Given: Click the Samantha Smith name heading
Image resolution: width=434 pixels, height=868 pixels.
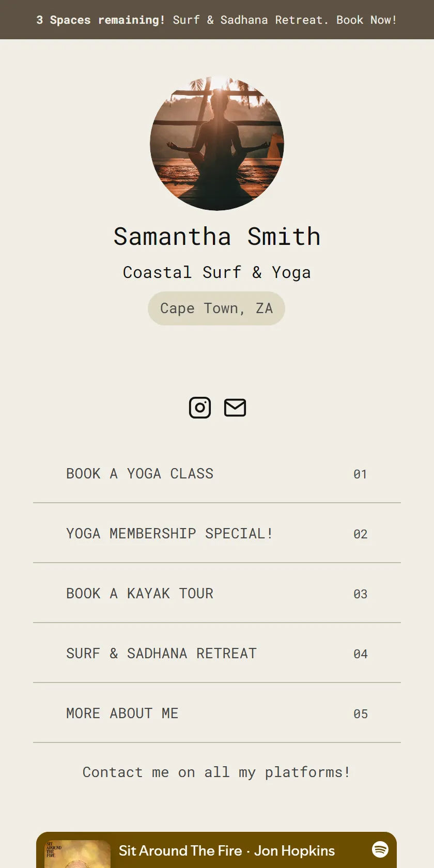Looking at the screenshot, I should click(217, 237).
